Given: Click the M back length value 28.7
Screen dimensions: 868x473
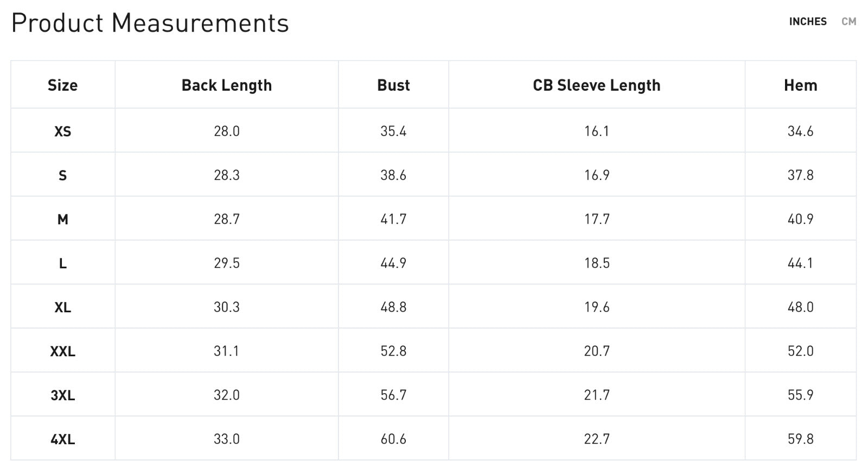Looking at the screenshot, I should click(226, 219).
